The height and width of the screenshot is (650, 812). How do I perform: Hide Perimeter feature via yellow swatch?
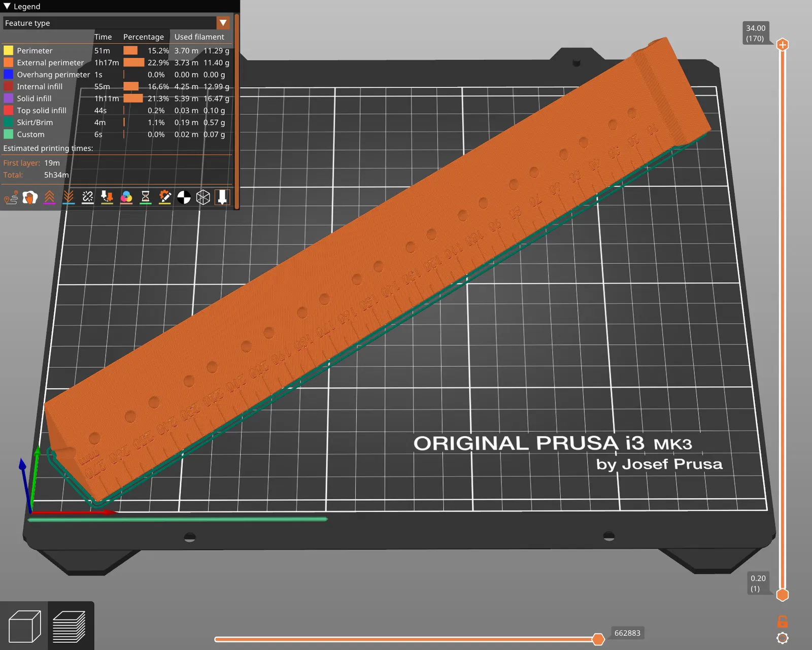(x=9, y=51)
